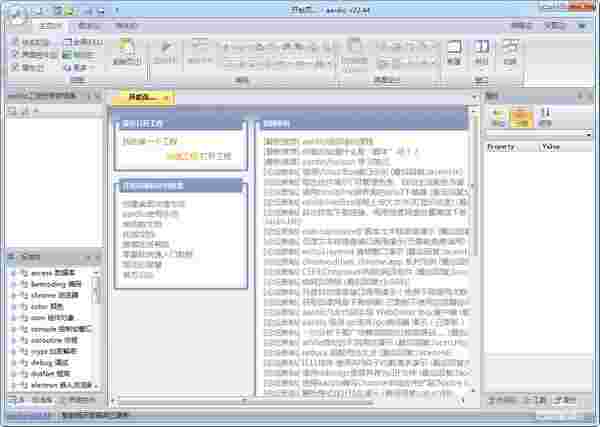600x427 pixels.
Task: Switch to the 开始页 document tab
Action: coord(143,98)
